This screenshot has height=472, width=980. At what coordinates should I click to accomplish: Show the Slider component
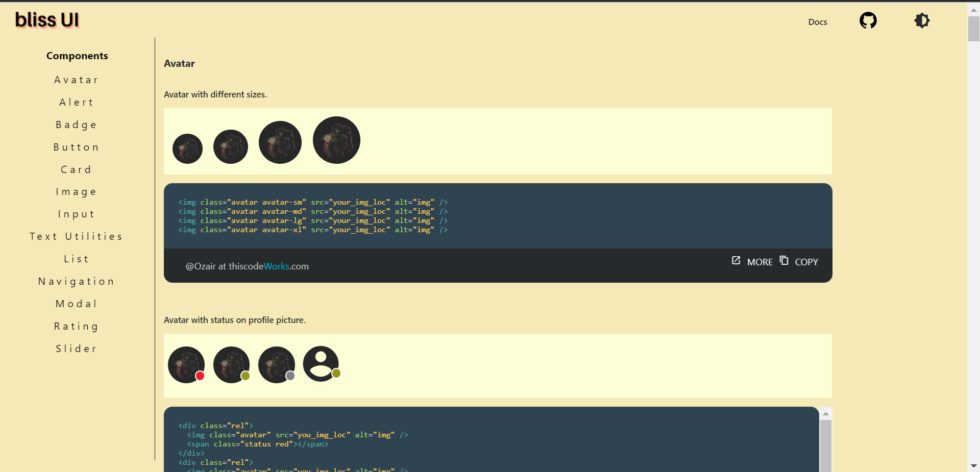coord(77,349)
